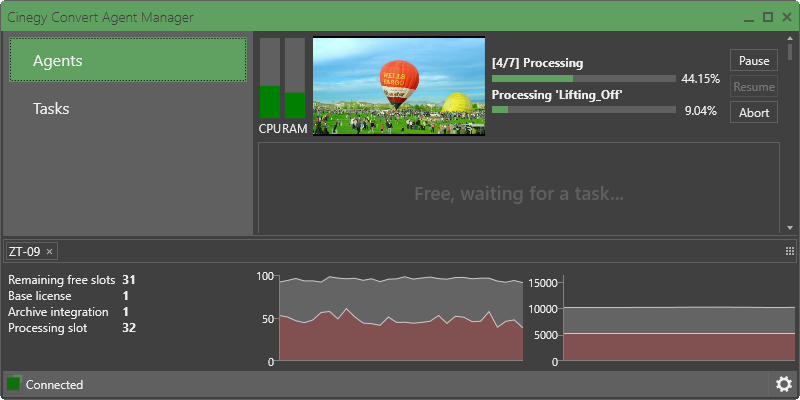Click the 9.04% Lifting_Off progress bar
Viewport: 800px width, 400px height.
pyautogui.click(x=584, y=110)
